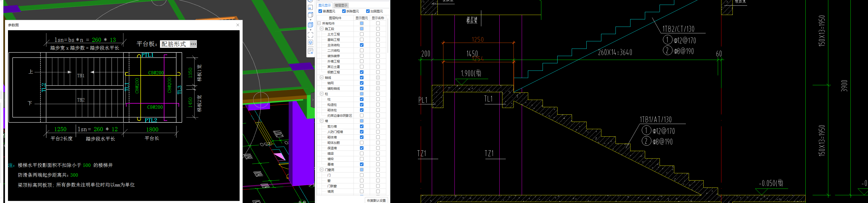Edit the 1450 梯板2宽 value
This screenshot has width=868, height=203.
[x=190, y=102]
